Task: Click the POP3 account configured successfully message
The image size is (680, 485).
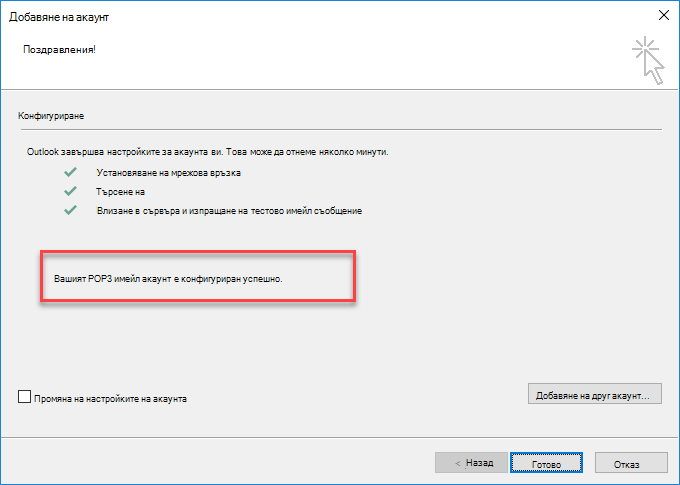Action: pyautogui.click(x=168, y=279)
